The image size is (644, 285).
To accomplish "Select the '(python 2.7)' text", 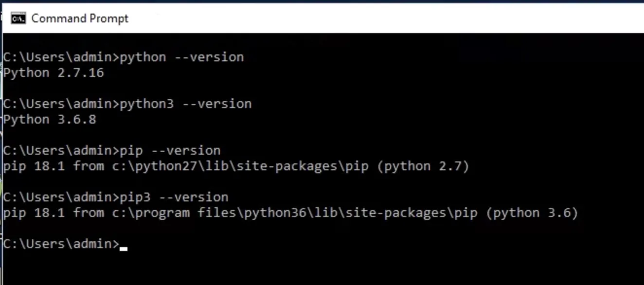I will coord(423,166).
